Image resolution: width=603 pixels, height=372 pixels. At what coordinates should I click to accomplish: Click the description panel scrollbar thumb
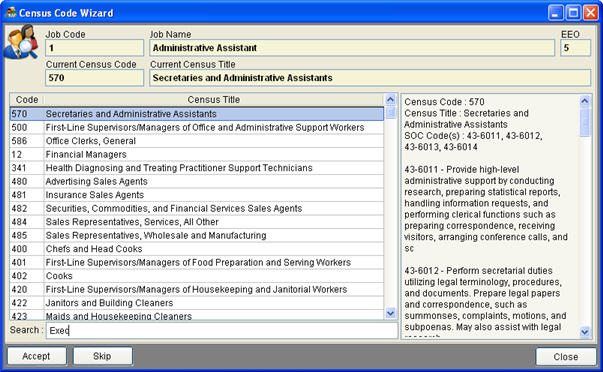pyautogui.click(x=585, y=122)
